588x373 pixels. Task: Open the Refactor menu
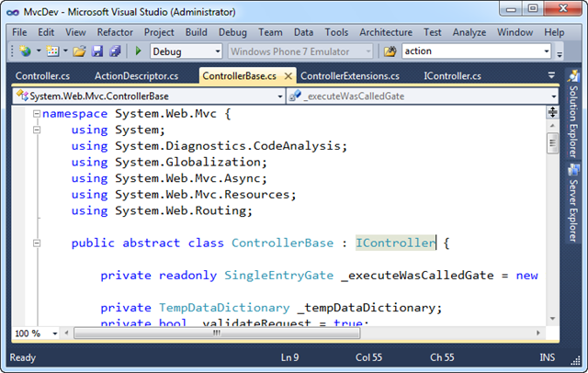[115, 32]
